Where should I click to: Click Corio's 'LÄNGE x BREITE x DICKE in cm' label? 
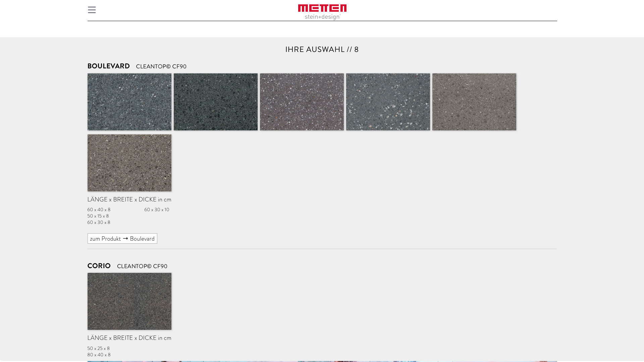tap(129, 338)
